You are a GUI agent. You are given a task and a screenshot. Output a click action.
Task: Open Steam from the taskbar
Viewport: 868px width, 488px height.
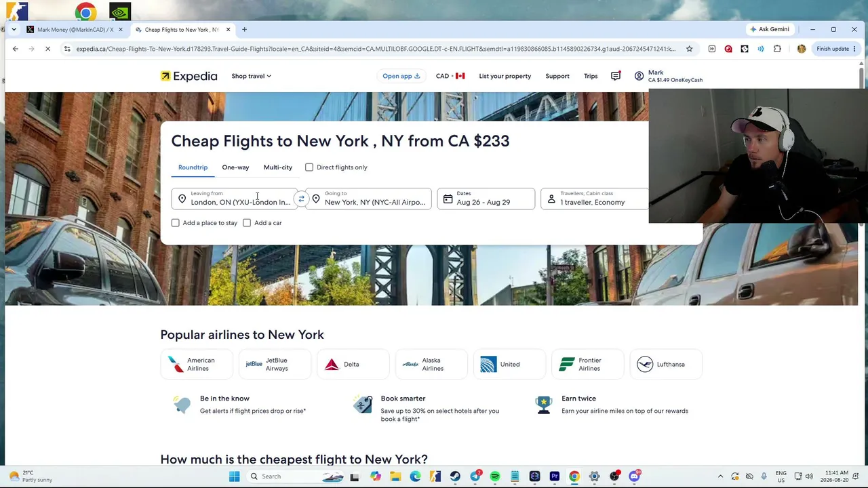455,476
